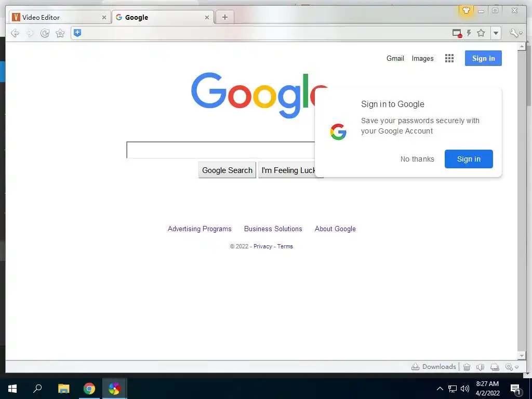Select the Google tab
The image size is (532, 399).
point(163,17)
